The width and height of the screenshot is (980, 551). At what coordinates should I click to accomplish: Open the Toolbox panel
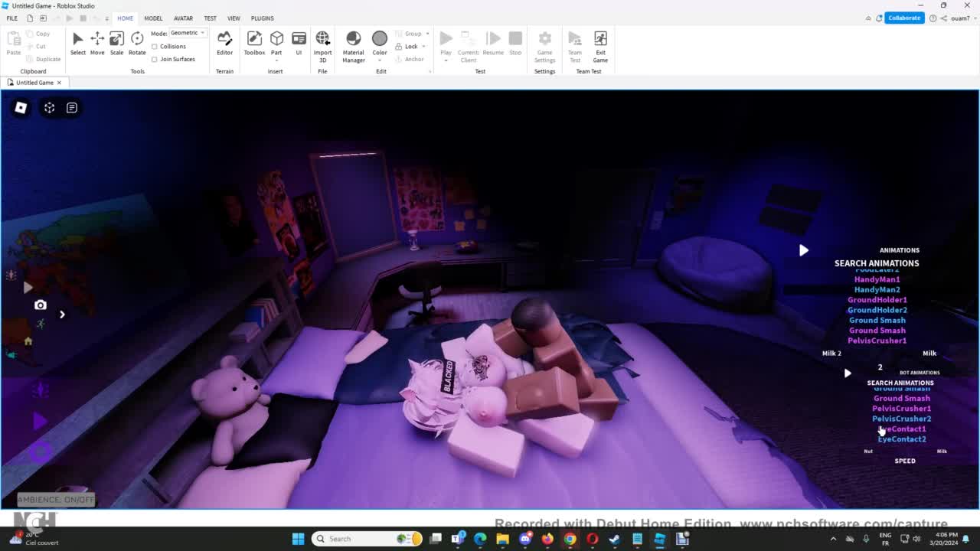(254, 43)
